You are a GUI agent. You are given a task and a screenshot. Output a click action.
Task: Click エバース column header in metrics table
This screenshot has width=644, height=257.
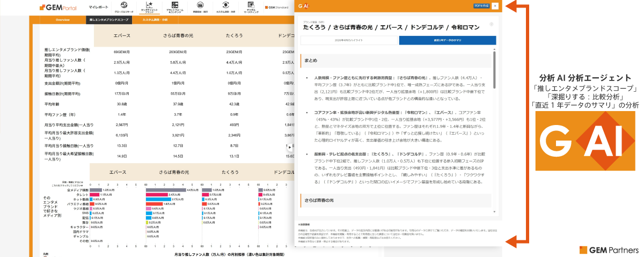(x=121, y=35)
